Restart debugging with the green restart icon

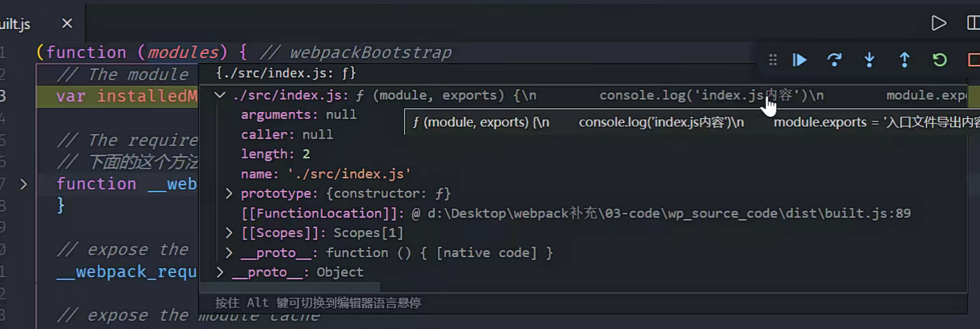point(939,60)
